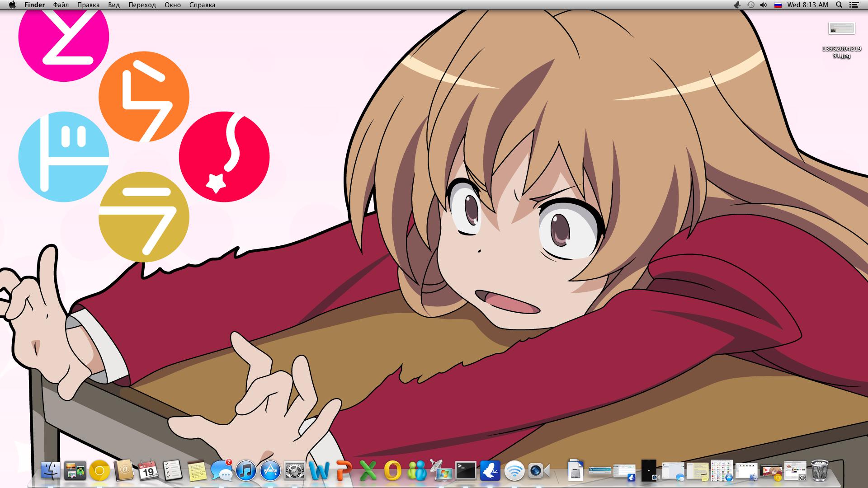Launch Microsoft Excel from the dock
This screenshot has height=488, width=868.
(x=368, y=471)
